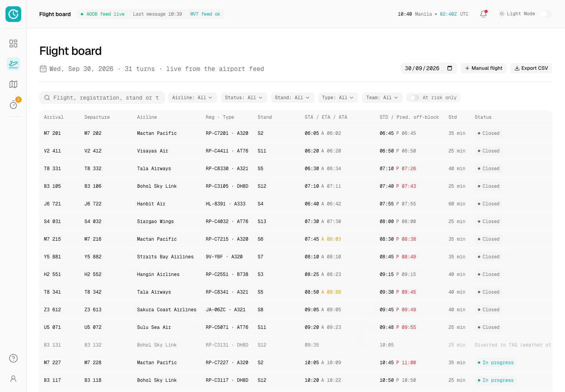Click Closed status for U5 071 row
This screenshot has height=392, width=565.
[x=488, y=327]
